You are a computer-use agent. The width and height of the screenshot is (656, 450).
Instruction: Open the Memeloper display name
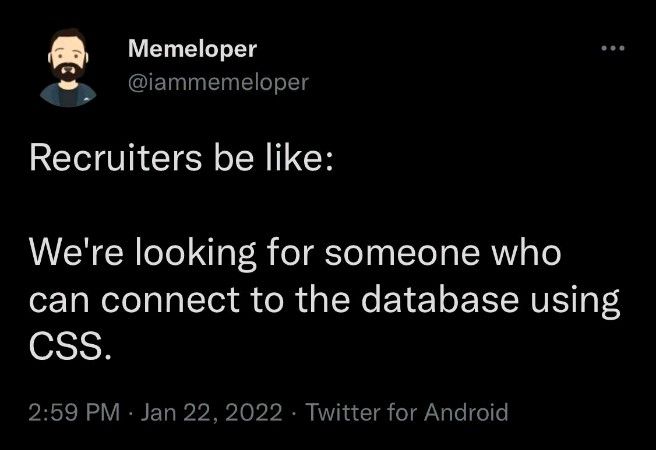click(192, 49)
